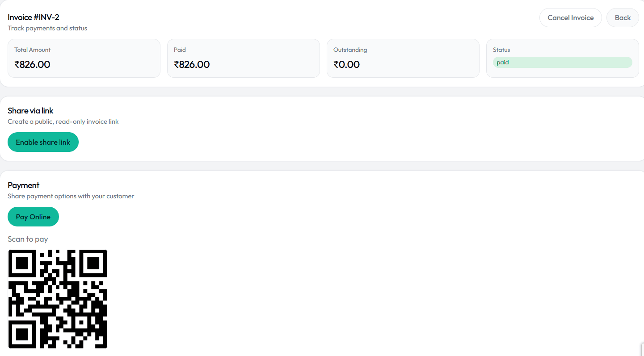
Task: Click the Pay Online button
Action: coord(33,216)
